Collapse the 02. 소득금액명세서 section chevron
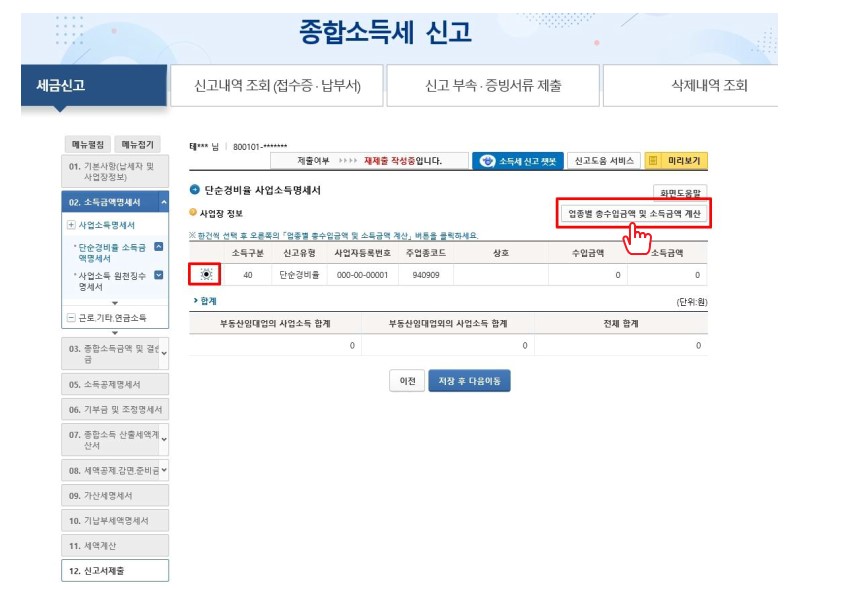This screenshot has height=590, width=842. [x=164, y=202]
